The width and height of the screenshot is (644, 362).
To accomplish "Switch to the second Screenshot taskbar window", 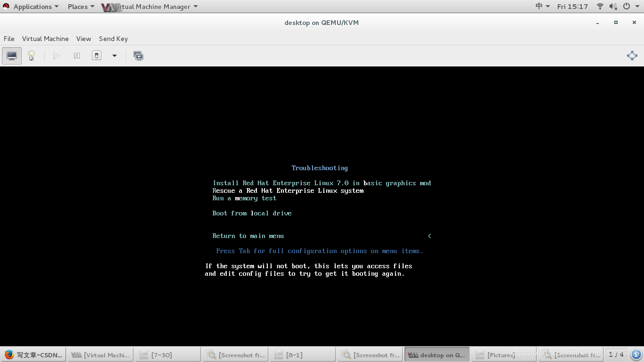I will click(371, 354).
